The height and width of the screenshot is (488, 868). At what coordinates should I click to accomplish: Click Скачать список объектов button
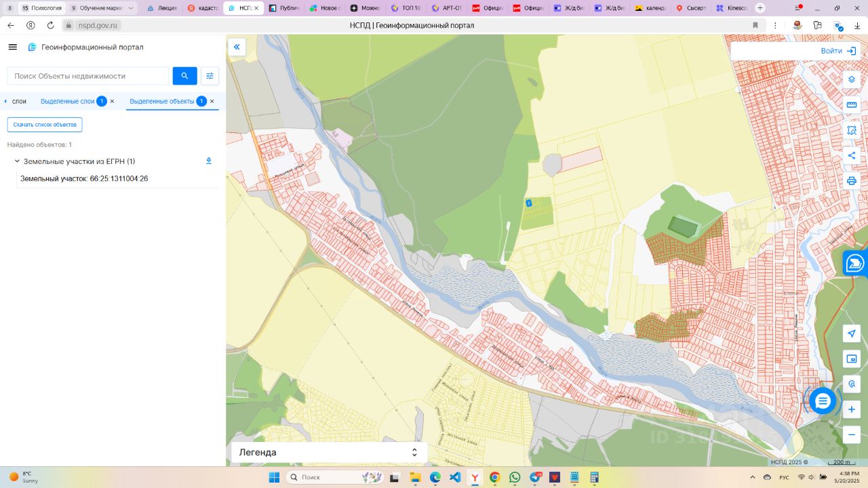tap(45, 125)
